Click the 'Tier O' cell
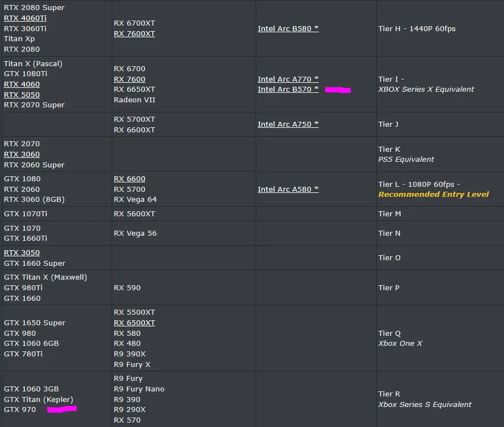Viewport: 504px width, 427px height. tap(389, 258)
